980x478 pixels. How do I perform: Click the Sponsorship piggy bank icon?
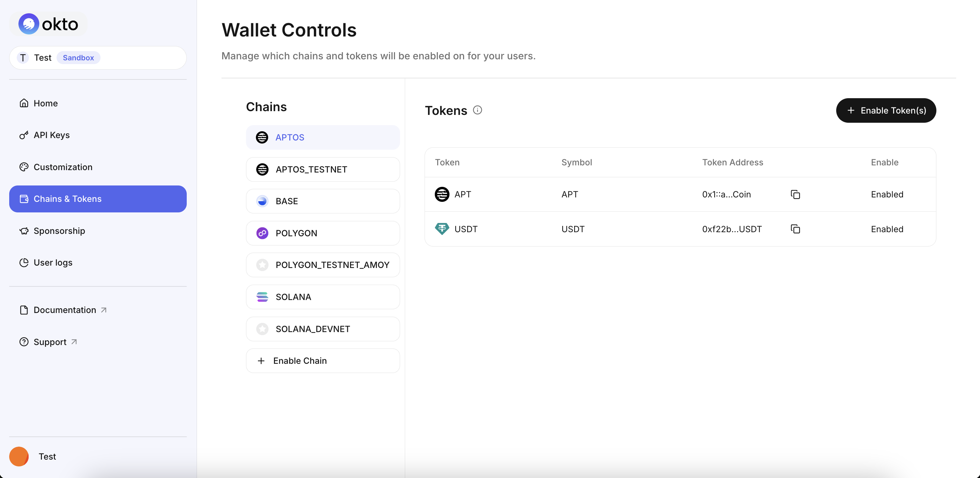pyautogui.click(x=24, y=230)
